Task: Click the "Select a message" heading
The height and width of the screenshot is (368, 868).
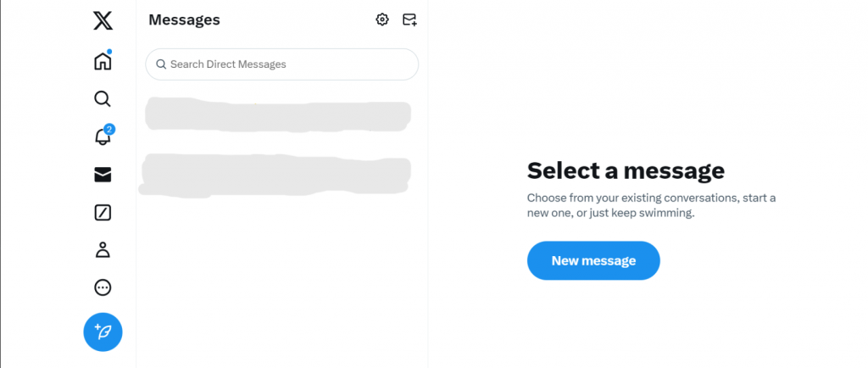Action: coord(626,170)
